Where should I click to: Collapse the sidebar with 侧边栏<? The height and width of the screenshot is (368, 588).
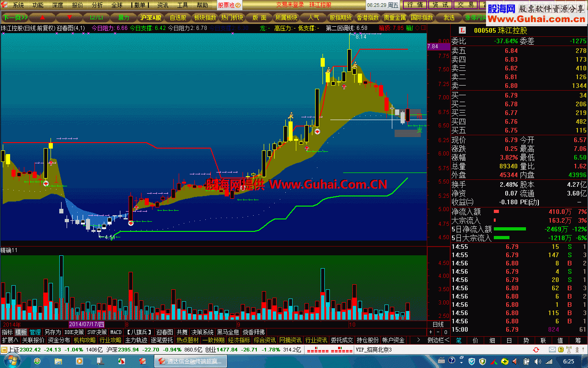(x=438, y=340)
